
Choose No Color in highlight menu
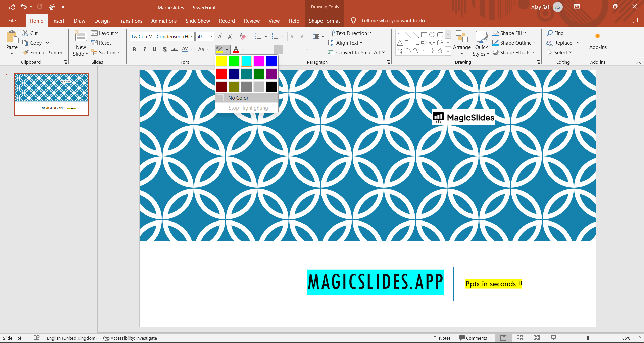click(238, 98)
